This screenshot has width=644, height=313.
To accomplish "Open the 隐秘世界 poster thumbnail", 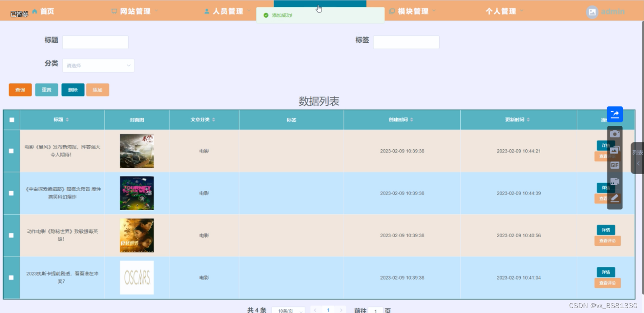I will pyautogui.click(x=137, y=235).
